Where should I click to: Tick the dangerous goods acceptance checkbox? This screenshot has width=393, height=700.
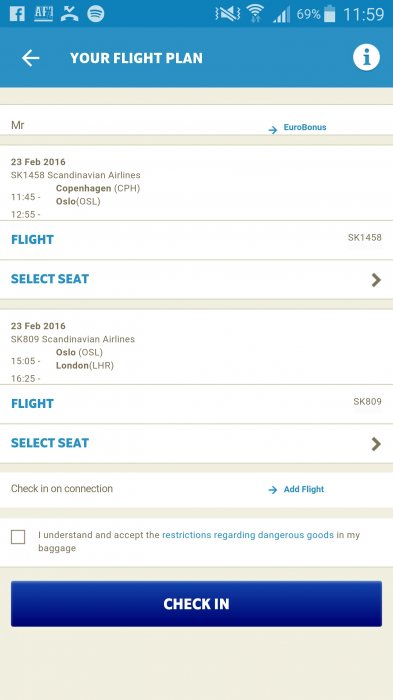pos(18,537)
